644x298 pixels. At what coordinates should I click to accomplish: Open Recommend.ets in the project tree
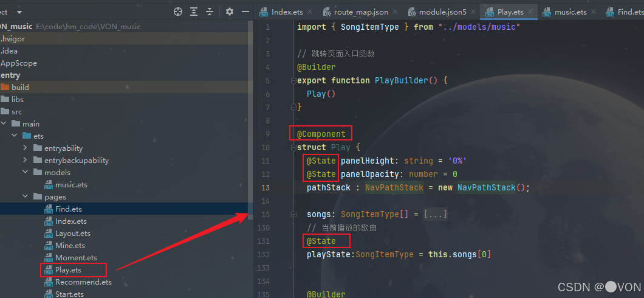[83, 282]
